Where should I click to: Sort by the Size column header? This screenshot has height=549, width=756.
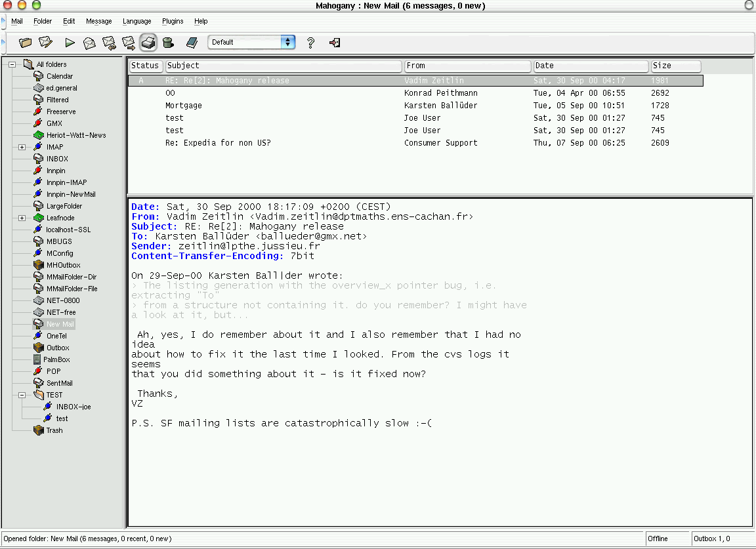coord(675,66)
